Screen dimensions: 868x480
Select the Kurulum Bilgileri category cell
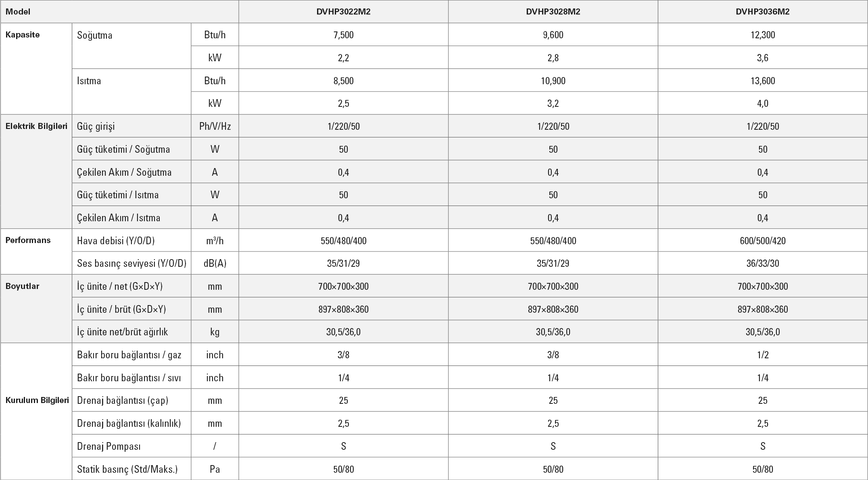(x=37, y=400)
